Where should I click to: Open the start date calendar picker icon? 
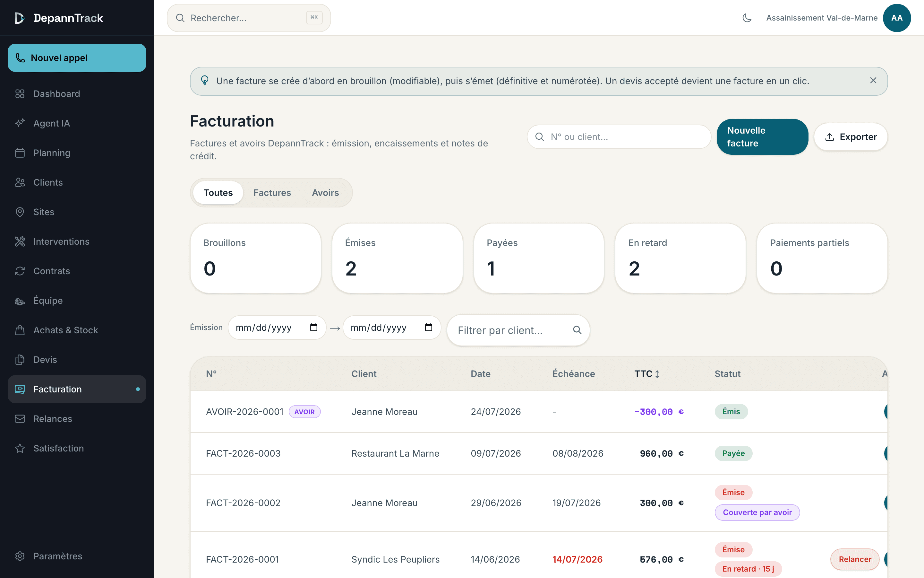tap(314, 328)
